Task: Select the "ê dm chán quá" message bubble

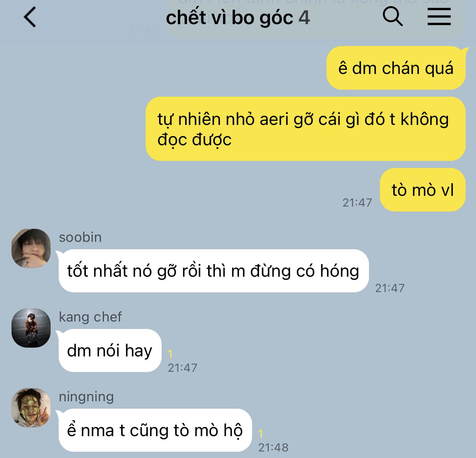Action: pos(396,68)
